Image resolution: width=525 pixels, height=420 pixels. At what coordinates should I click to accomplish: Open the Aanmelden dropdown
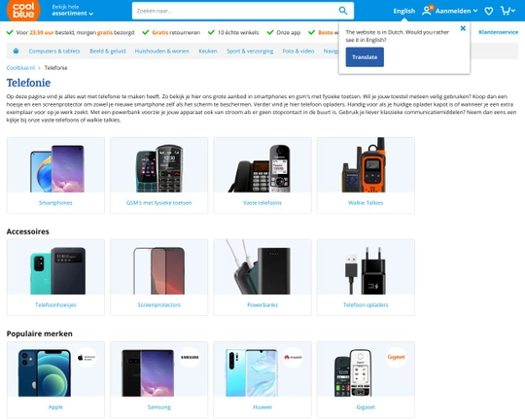456,11
